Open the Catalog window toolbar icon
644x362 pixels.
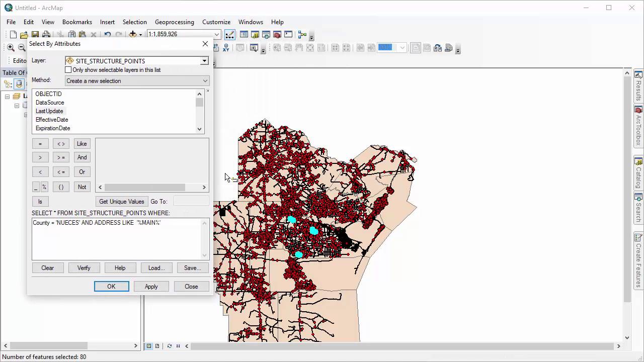pyautogui.click(x=255, y=35)
